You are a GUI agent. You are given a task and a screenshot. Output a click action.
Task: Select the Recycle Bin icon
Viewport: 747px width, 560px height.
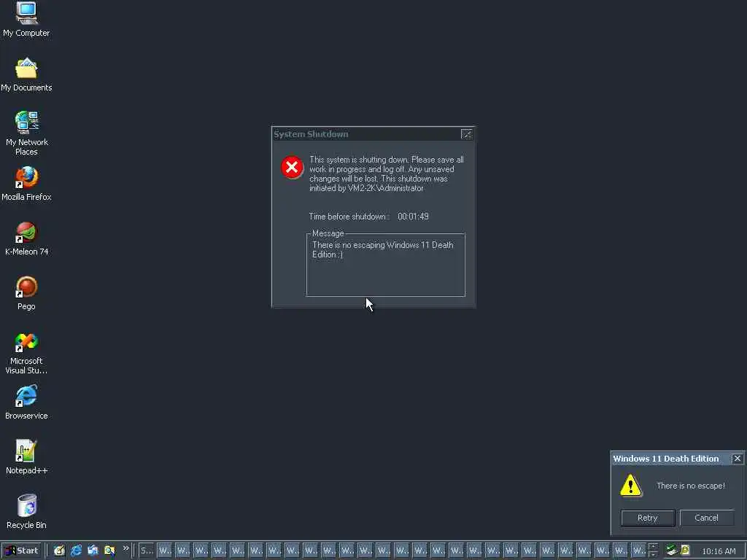click(x=26, y=512)
